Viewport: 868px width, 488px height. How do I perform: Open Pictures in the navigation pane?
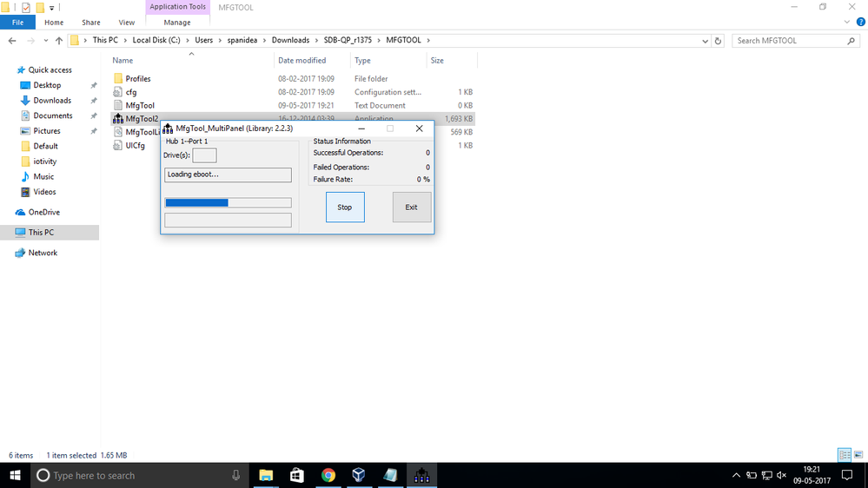tap(47, 130)
